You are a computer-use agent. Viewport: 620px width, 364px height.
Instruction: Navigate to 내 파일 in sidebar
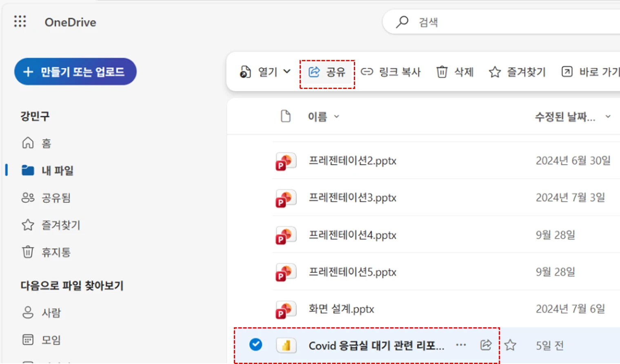click(57, 171)
